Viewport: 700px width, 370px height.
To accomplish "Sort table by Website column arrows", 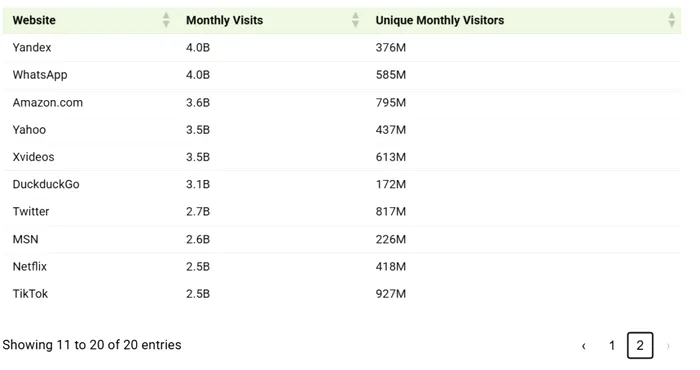I will (x=166, y=20).
